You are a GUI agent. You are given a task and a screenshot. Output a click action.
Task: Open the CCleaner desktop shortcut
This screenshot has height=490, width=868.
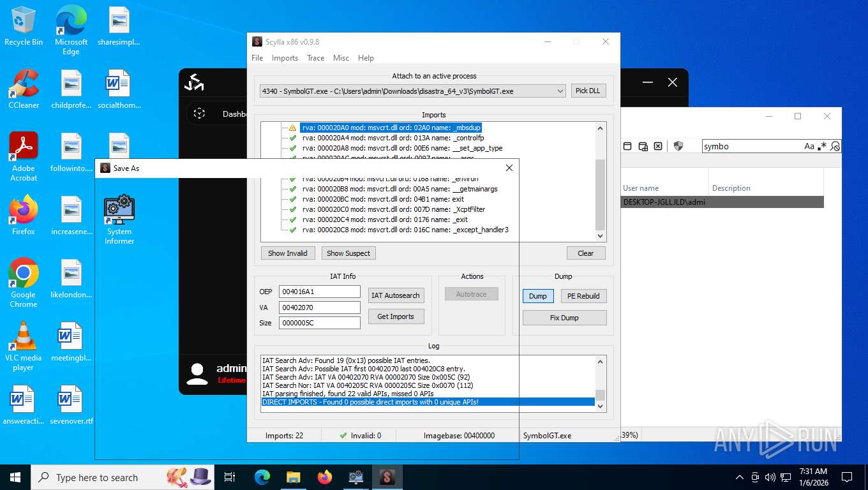(x=24, y=89)
